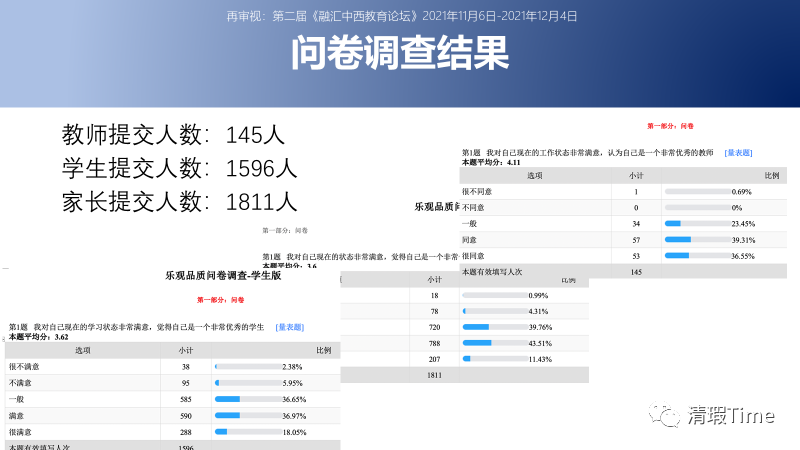Open the 量表题 link in teacher survey question

click(738, 153)
